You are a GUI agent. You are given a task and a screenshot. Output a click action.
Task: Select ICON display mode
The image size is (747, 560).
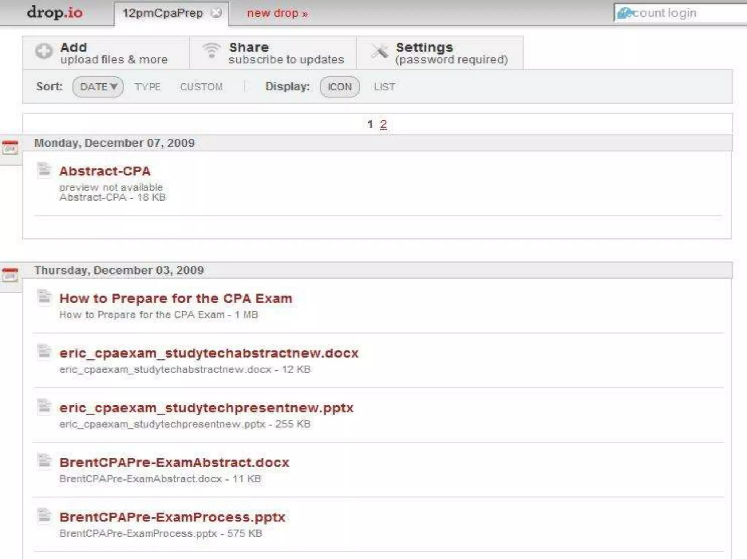click(x=339, y=87)
